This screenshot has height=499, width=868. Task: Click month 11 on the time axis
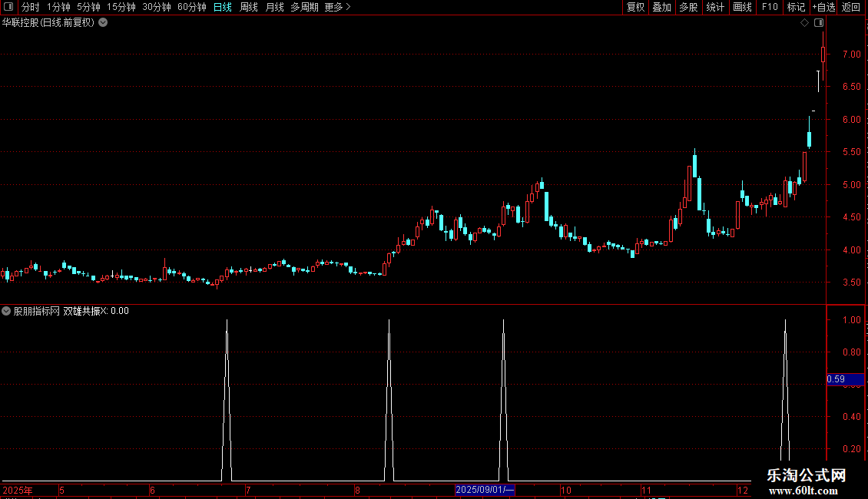[646, 490]
